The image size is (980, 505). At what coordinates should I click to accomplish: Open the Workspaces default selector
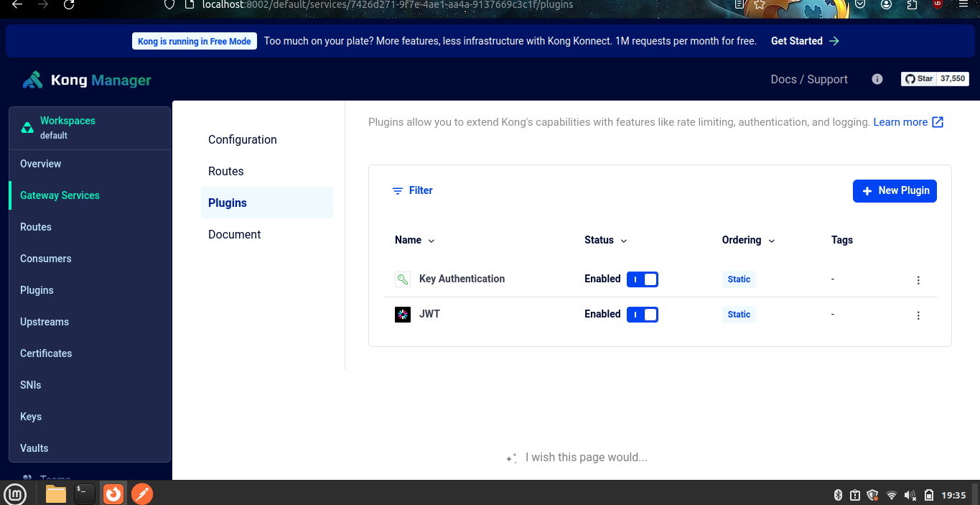[x=90, y=128]
